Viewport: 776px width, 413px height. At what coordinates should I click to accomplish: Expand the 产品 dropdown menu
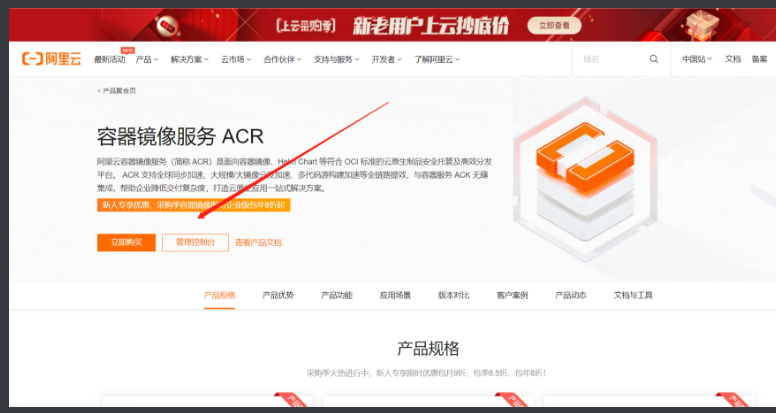(146, 59)
